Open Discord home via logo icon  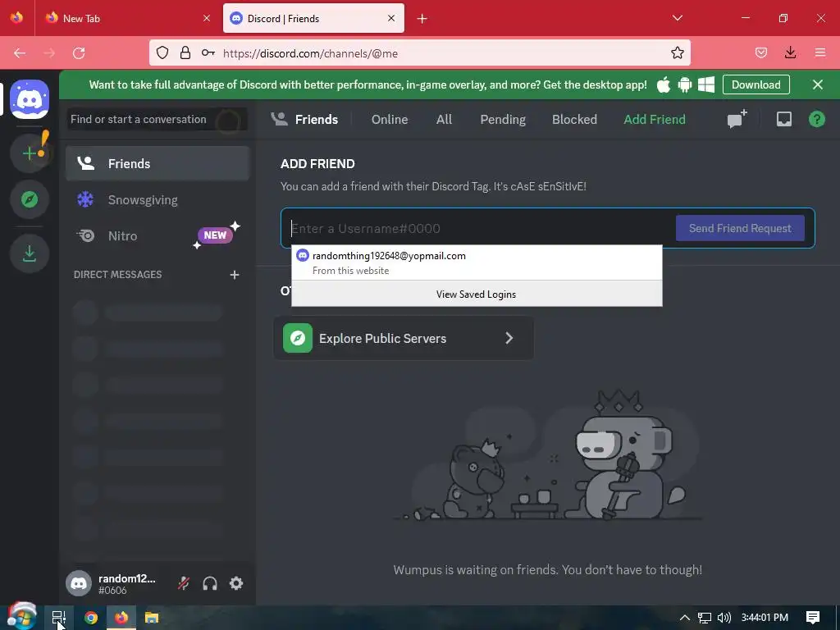[30, 99]
